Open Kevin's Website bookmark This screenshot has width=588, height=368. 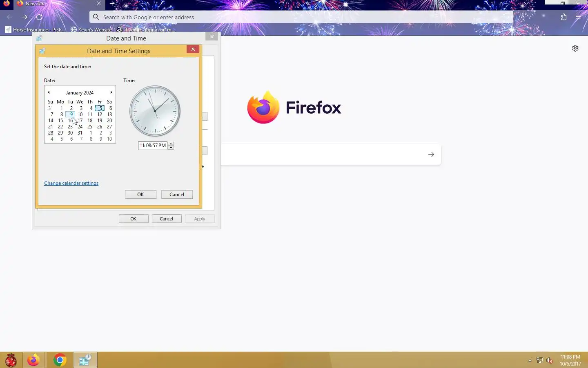tap(91, 29)
